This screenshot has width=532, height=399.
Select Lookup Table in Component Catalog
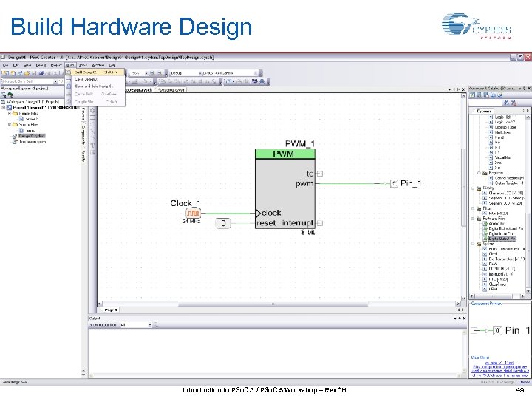(505, 127)
